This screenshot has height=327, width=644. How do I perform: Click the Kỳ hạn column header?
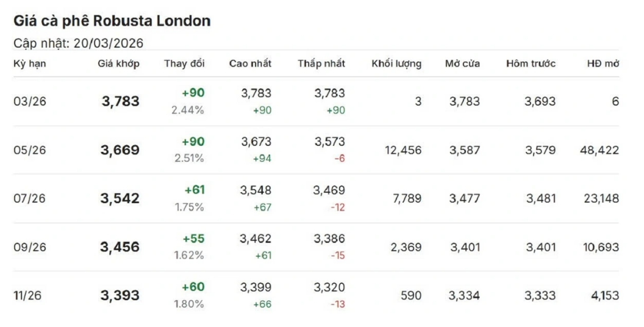click(x=30, y=63)
